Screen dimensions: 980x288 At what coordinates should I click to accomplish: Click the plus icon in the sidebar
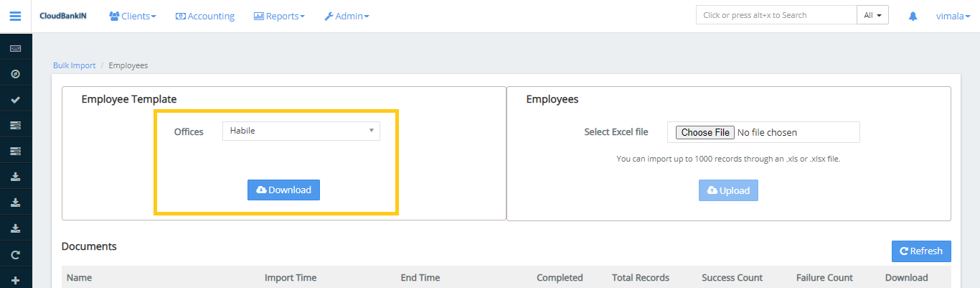[x=15, y=280]
